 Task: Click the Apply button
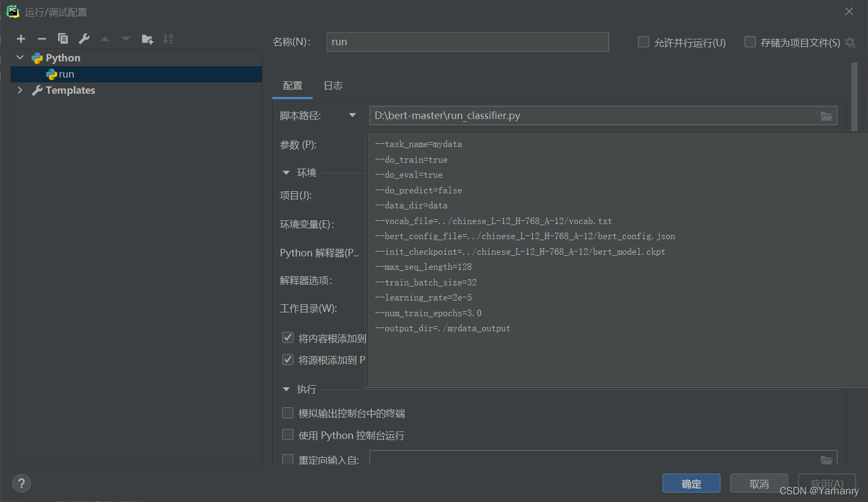point(827,484)
